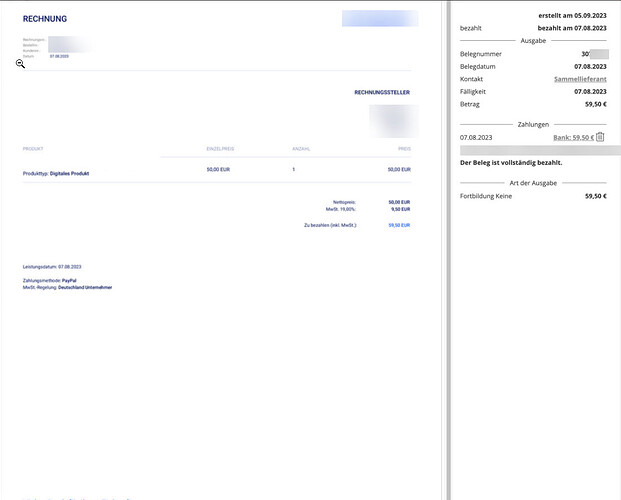This screenshot has width=621, height=500.
Task: Click the blurred issuer address block
Action: pos(394,121)
